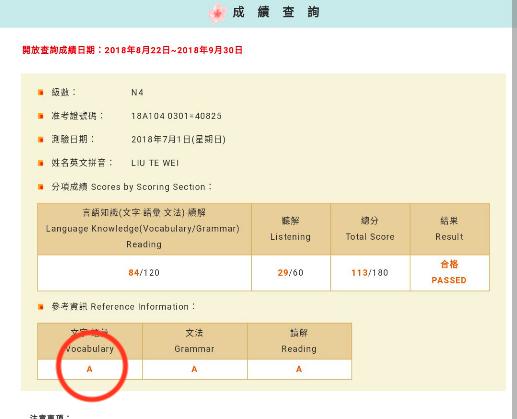The width and height of the screenshot is (517, 419).
Task: Select the 84/120 score cell
Action: coord(144,273)
